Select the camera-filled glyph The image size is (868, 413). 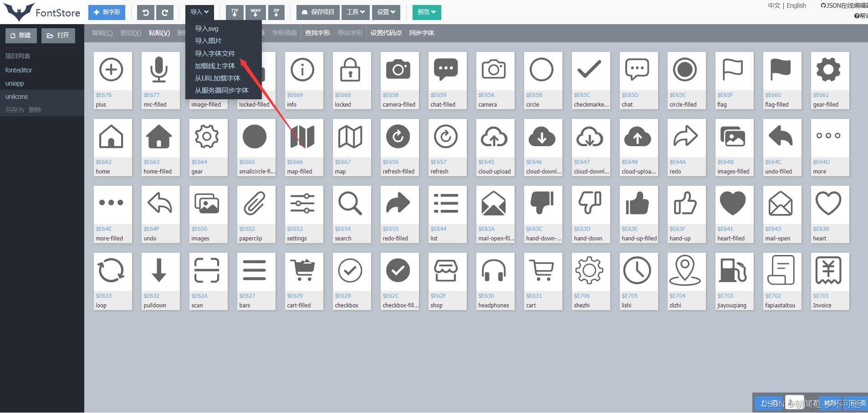[400, 80]
